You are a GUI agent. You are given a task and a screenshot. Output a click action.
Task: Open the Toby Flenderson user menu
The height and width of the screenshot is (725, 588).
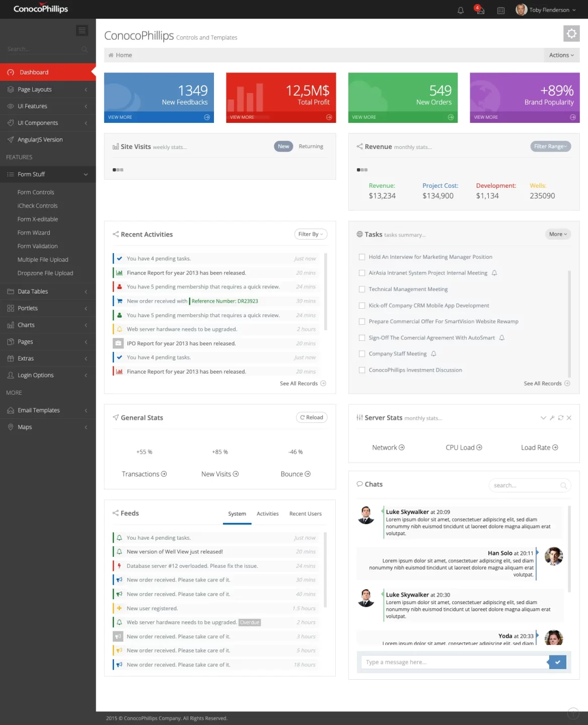[546, 10]
